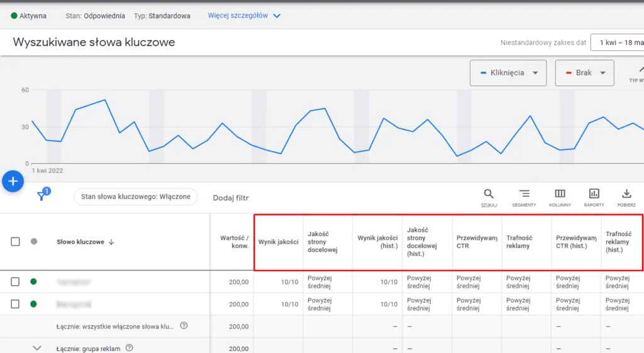644x353 pixels.
Task: Sort by Przewidywany CTR (hist.) column
Action: [576, 242]
